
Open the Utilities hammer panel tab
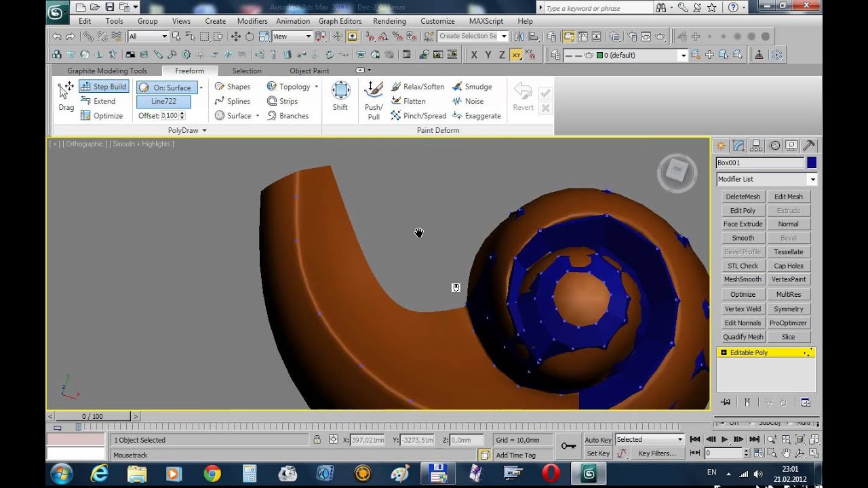click(x=808, y=146)
